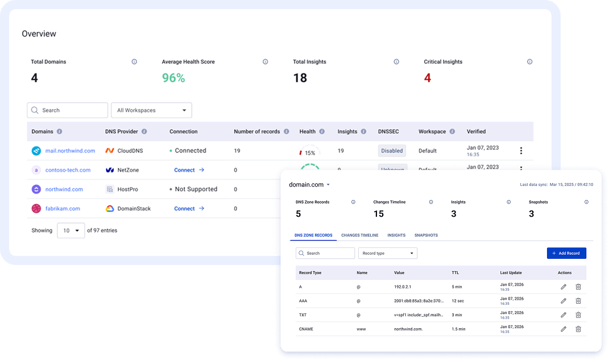The height and width of the screenshot is (364, 613).
Task: Click info icon beside Snapshots stat
Action: (x=586, y=202)
